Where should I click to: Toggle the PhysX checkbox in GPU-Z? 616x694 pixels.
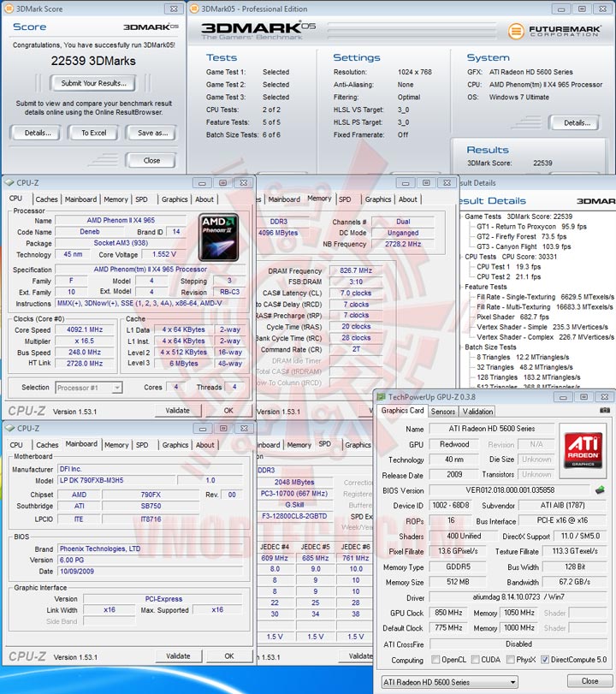(x=510, y=660)
